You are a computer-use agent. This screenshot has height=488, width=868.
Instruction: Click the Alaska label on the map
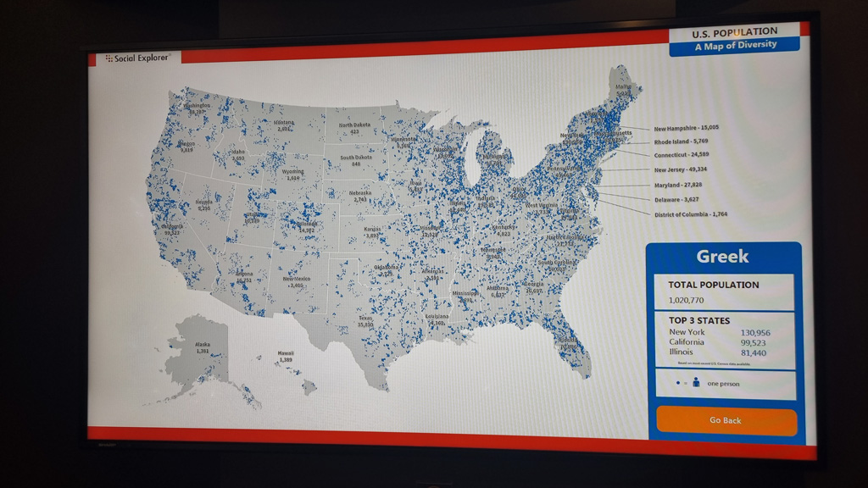pyautogui.click(x=203, y=347)
